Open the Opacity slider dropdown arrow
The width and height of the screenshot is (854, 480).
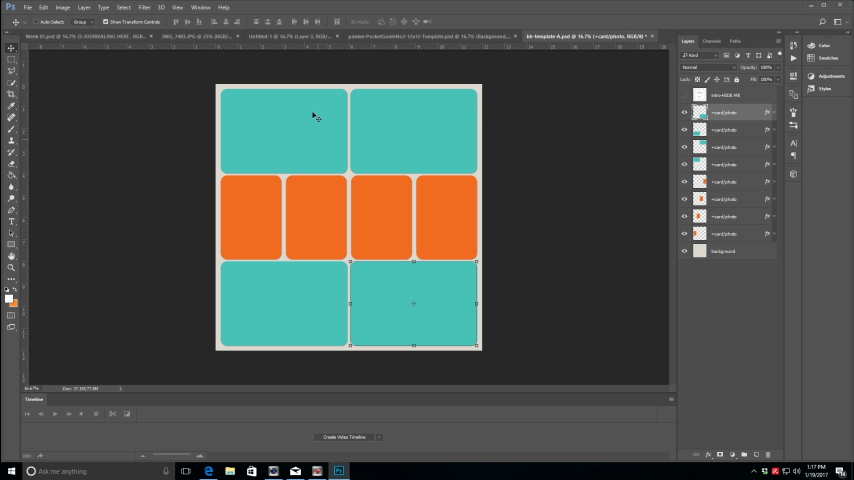coord(778,68)
